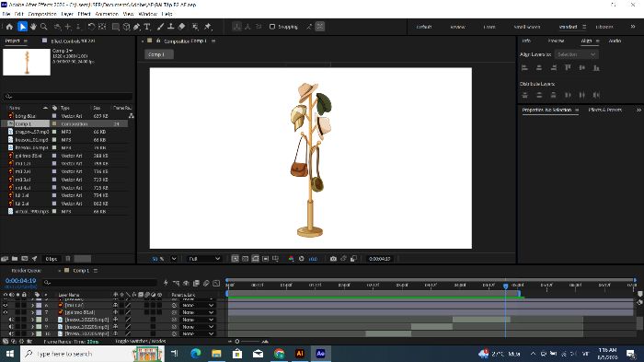Expand layer 7 properties arrow

click(33, 312)
